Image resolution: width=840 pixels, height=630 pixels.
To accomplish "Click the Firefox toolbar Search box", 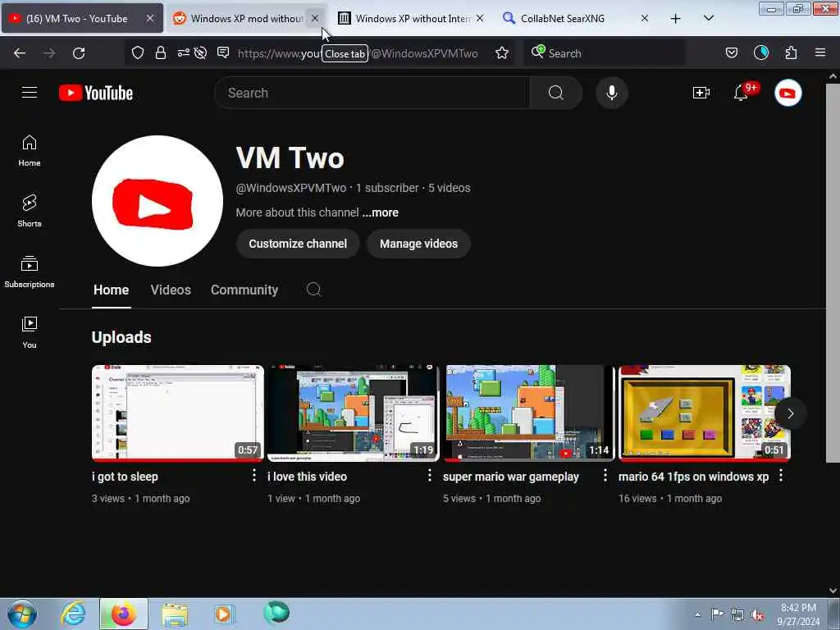I will pyautogui.click(x=604, y=53).
